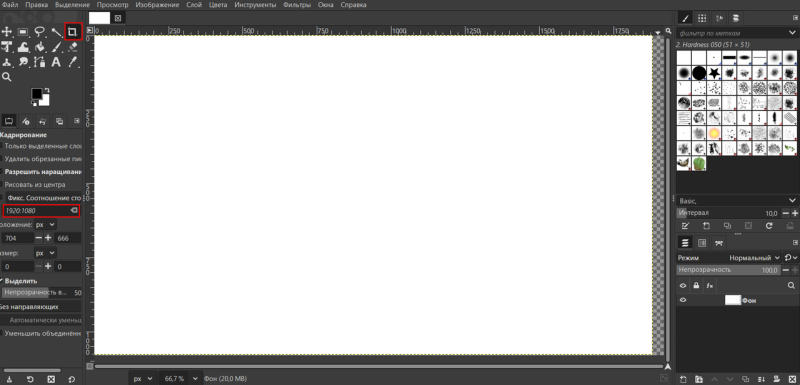Select the Text tool
This screenshot has width=800, height=385.
56,62
